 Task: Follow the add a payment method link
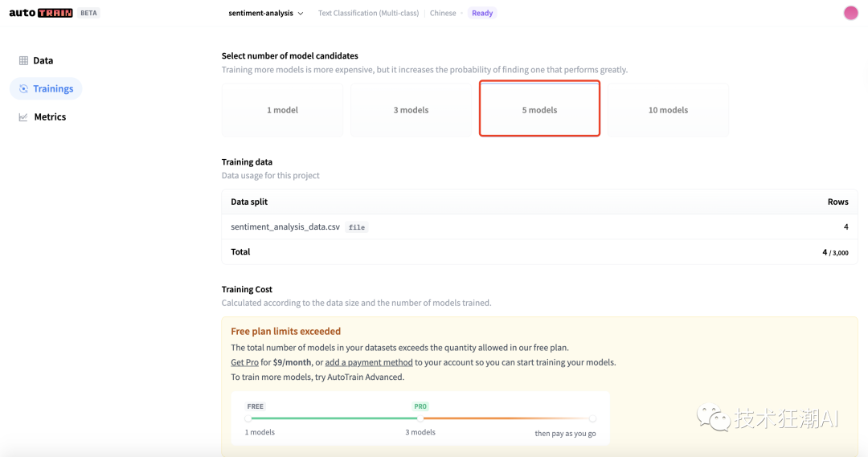[369, 362]
